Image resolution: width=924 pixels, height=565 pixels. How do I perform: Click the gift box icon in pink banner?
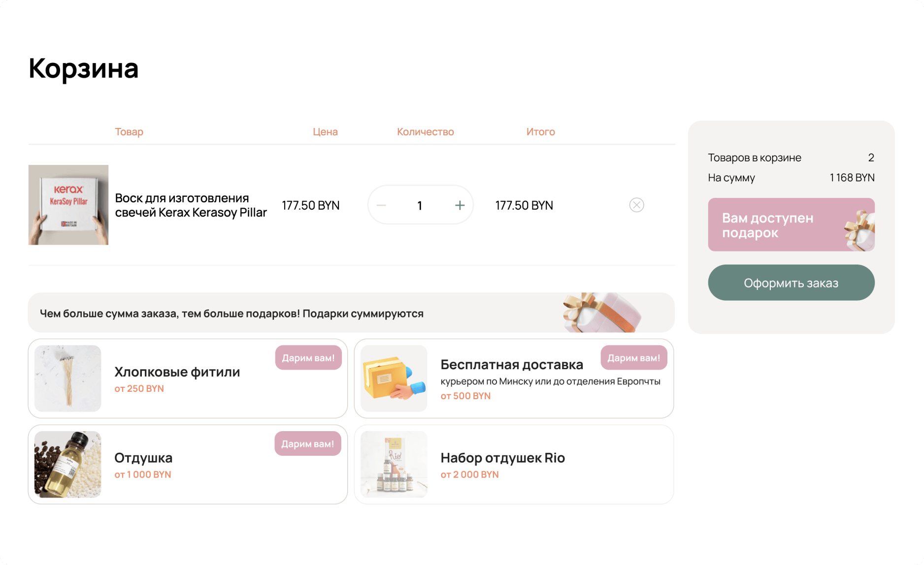tap(860, 230)
